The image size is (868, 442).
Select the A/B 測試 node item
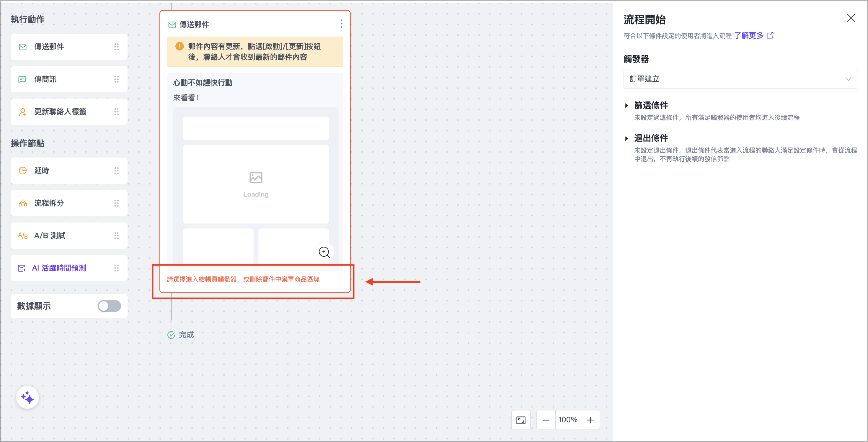tap(50, 235)
